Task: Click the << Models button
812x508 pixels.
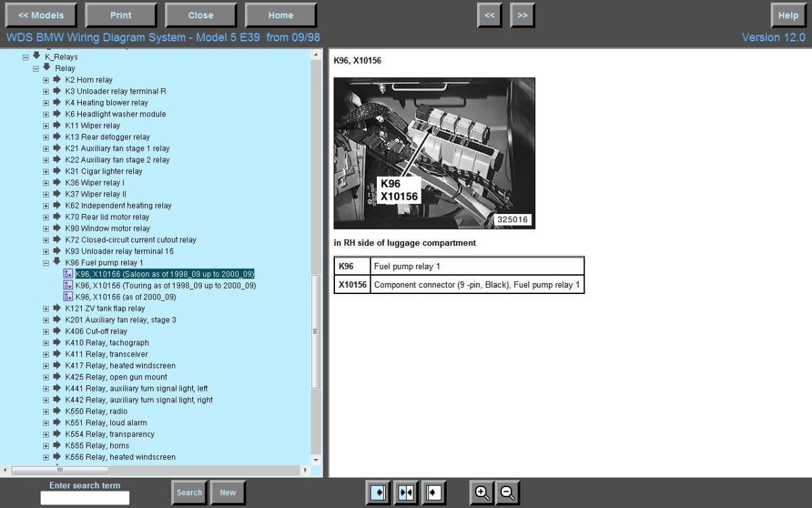Action: [x=41, y=15]
